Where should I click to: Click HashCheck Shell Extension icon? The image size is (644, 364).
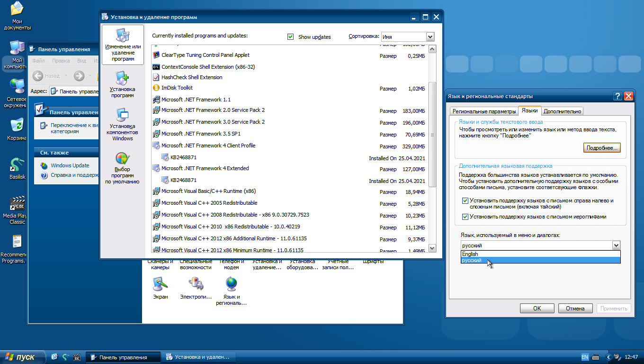coord(157,77)
